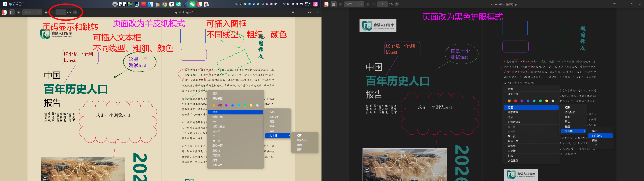Viewport: 644px width, 181px height.
Task: Zoom in with plus in 副本 PDF window
Action: coord(368,4)
